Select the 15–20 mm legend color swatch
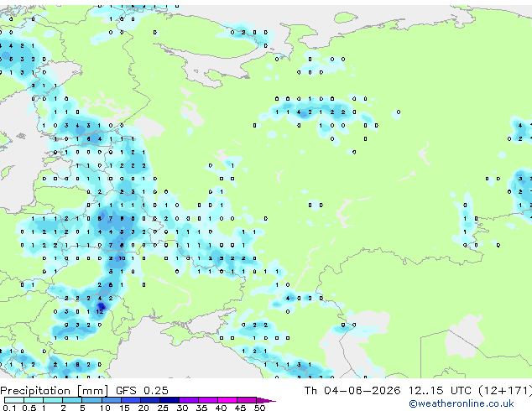 tap(130, 400)
